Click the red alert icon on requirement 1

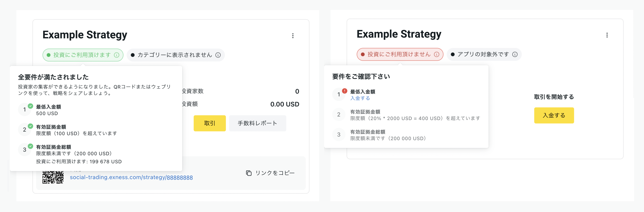pos(345,91)
